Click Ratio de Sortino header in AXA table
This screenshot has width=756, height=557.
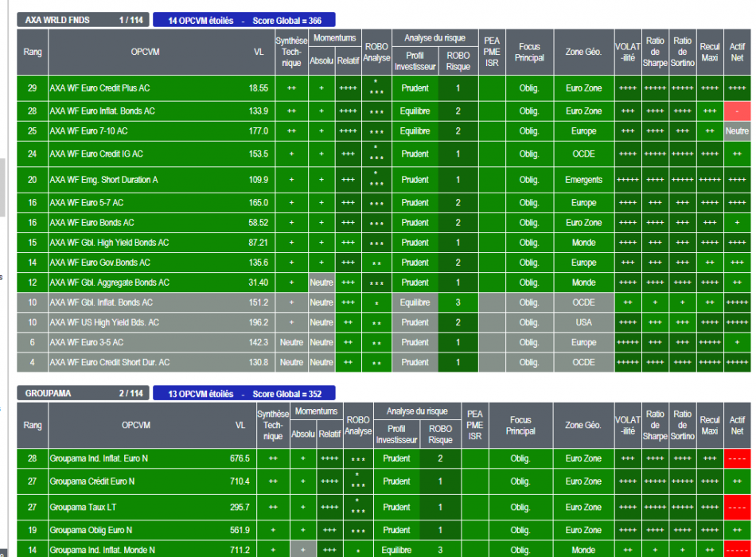click(x=682, y=52)
